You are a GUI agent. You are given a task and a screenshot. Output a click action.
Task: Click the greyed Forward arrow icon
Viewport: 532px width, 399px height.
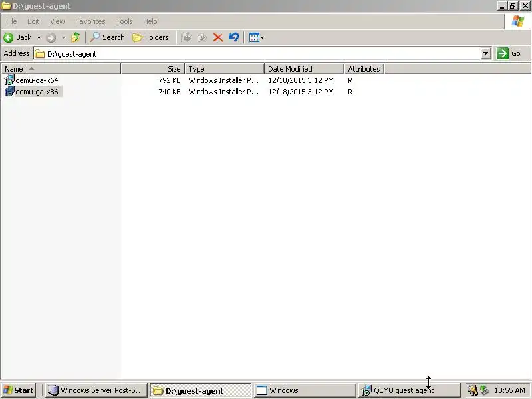[51, 37]
